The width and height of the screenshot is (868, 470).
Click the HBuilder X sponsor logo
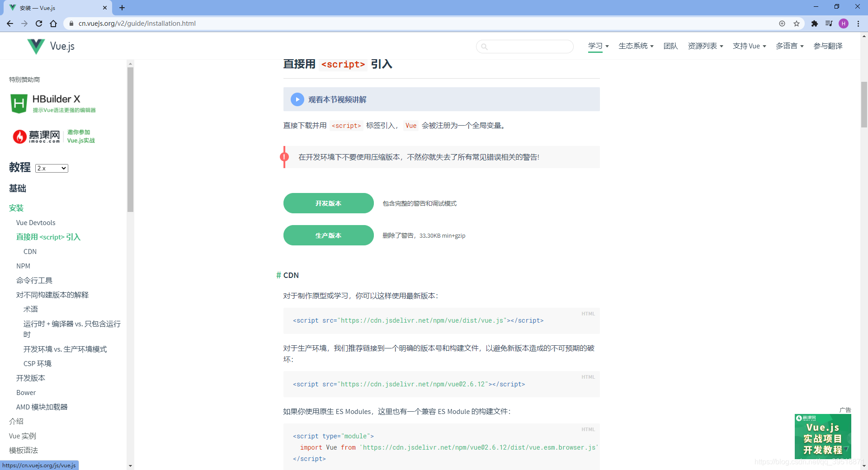click(x=52, y=103)
